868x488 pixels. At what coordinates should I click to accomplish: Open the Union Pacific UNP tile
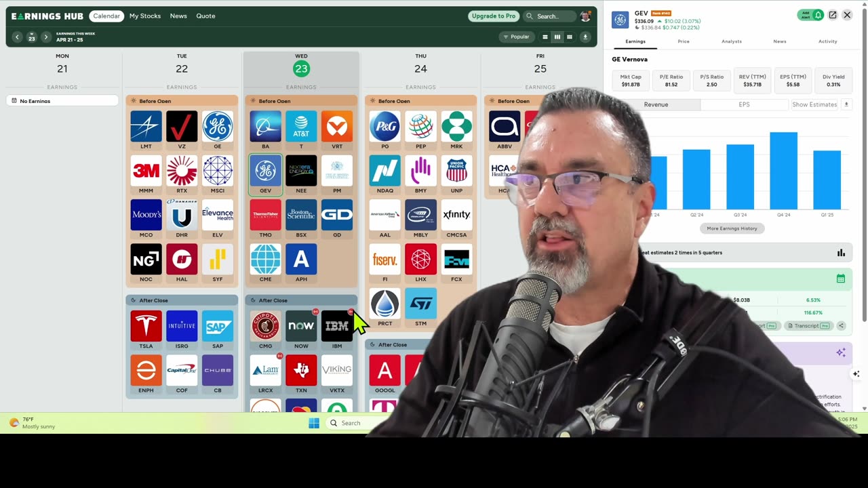[456, 174]
